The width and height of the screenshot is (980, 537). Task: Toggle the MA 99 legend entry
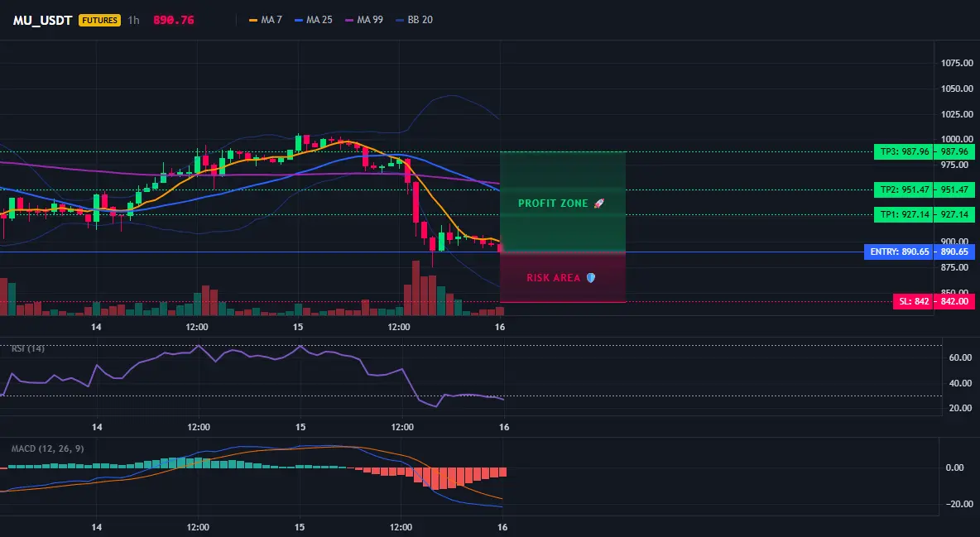[x=363, y=20]
